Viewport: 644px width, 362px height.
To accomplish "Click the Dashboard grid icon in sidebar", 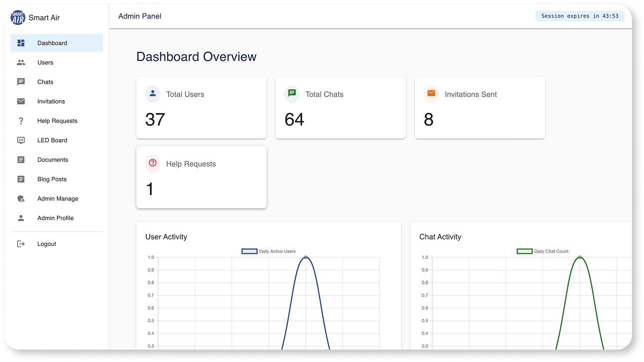I will [21, 43].
